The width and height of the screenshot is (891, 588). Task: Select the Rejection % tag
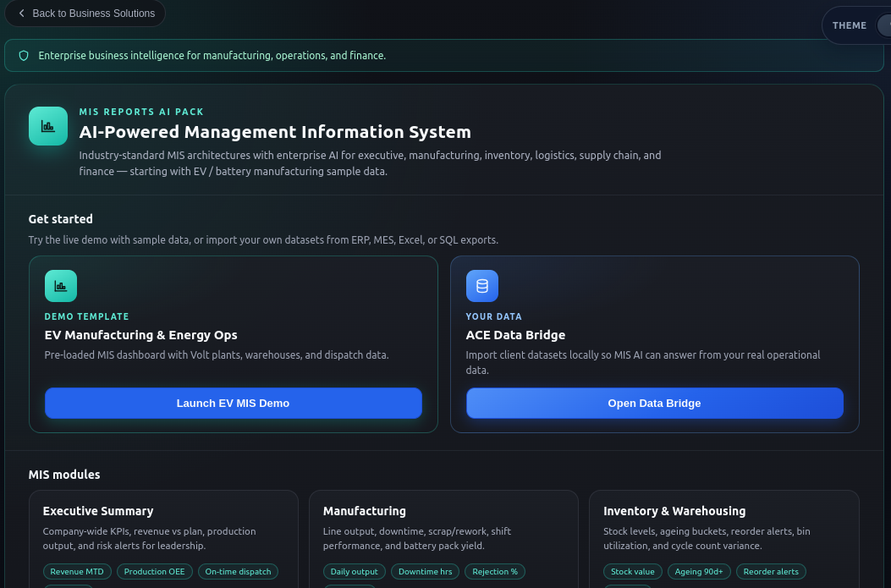(x=495, y=572)
